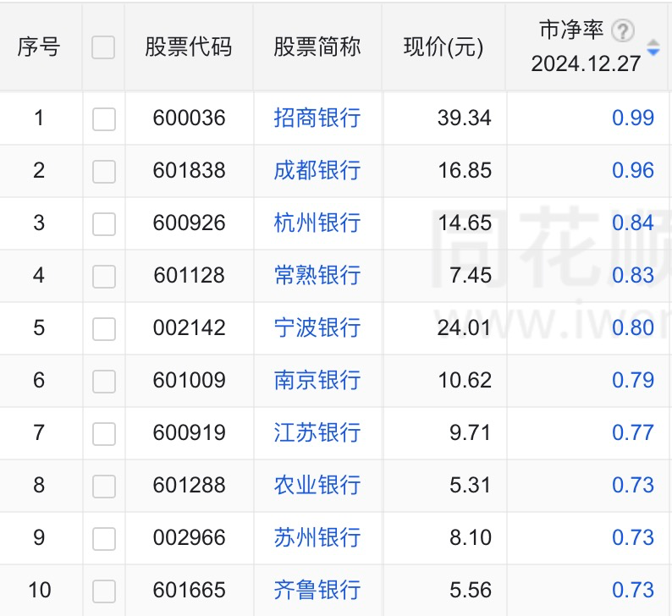
Task: Click the 0.79 市净率 value
Action: tap(633, 381)
